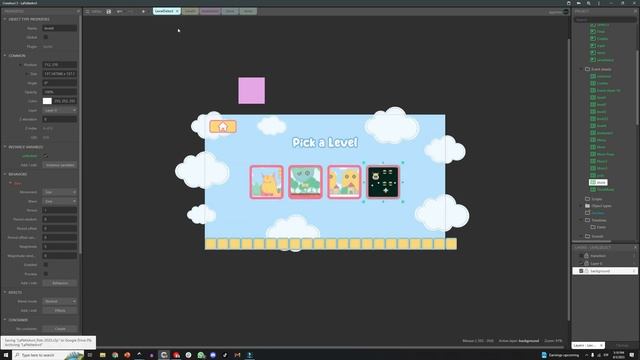Open File Explorer from the taskbar
This screenshot has width=640, height=360.
click(x=103, y=355)
